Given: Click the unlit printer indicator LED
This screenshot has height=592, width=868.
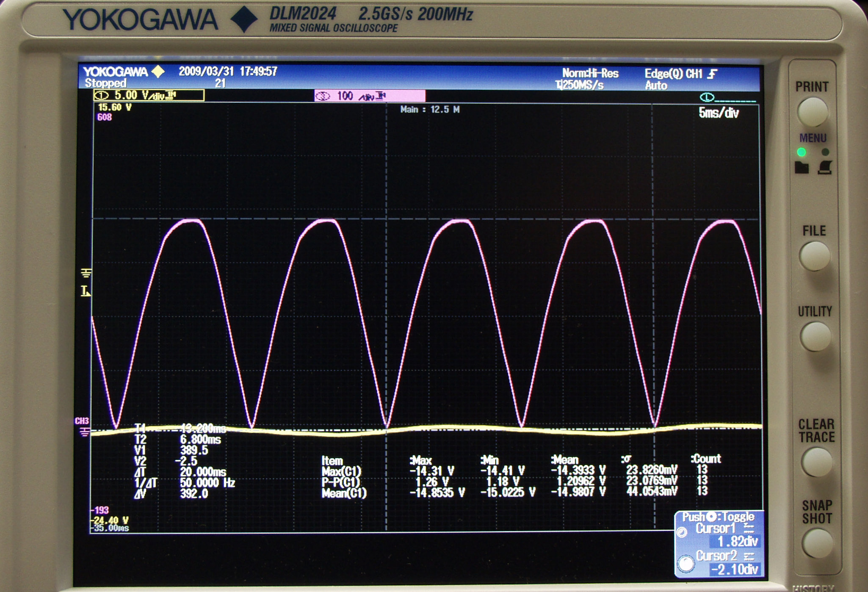Looking at the screenshot, I should [x=825, y=152].
